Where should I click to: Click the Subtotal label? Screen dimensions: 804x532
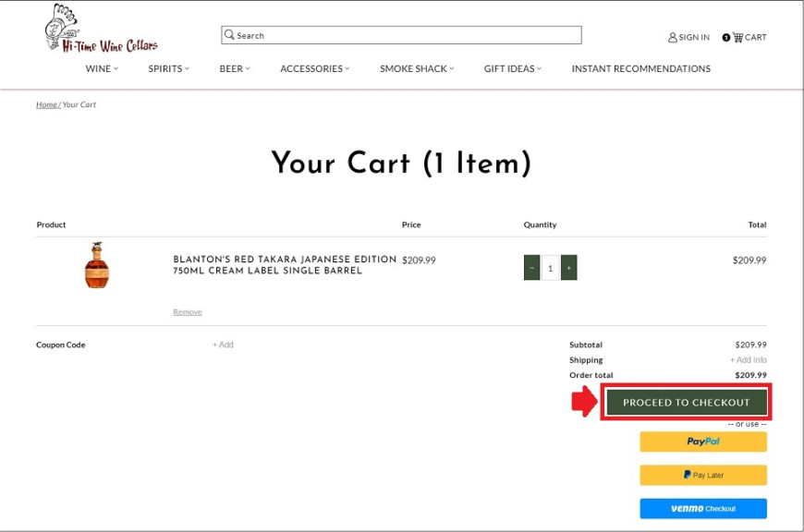586,345
